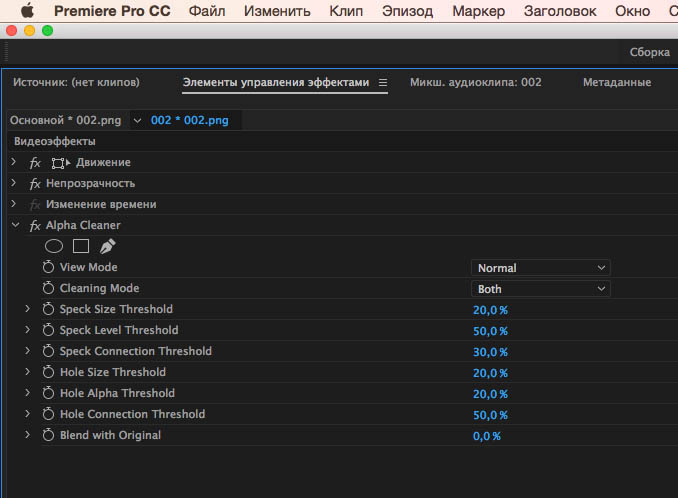Toggle animation stopwatch for Cleaning Mode

tap(48, 288)
